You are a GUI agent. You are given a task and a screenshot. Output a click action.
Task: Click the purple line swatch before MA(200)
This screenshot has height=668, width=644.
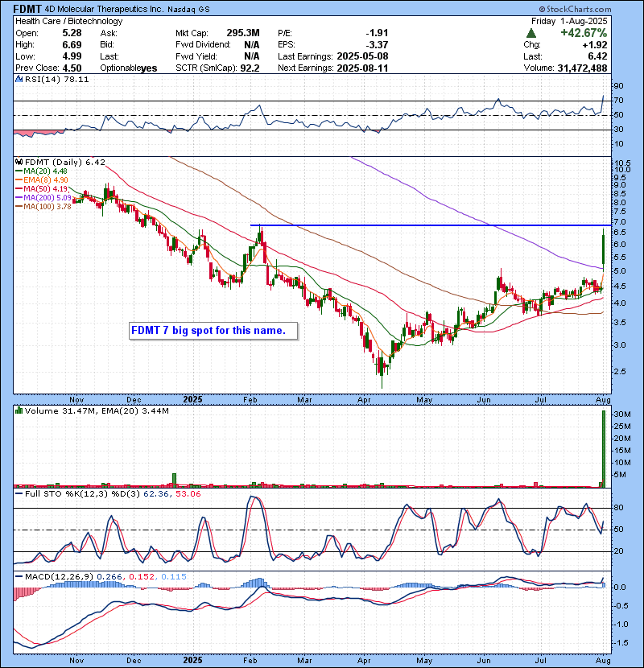[19, 198]
